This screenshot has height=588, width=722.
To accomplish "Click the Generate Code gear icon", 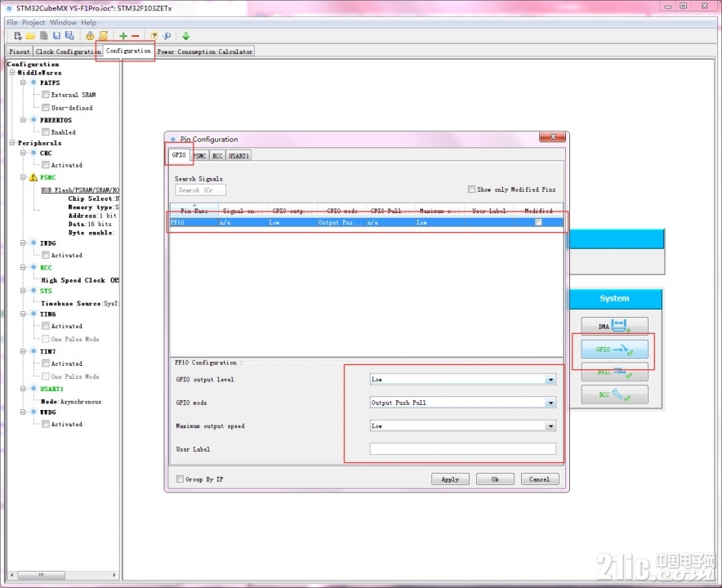I will 90,36.
